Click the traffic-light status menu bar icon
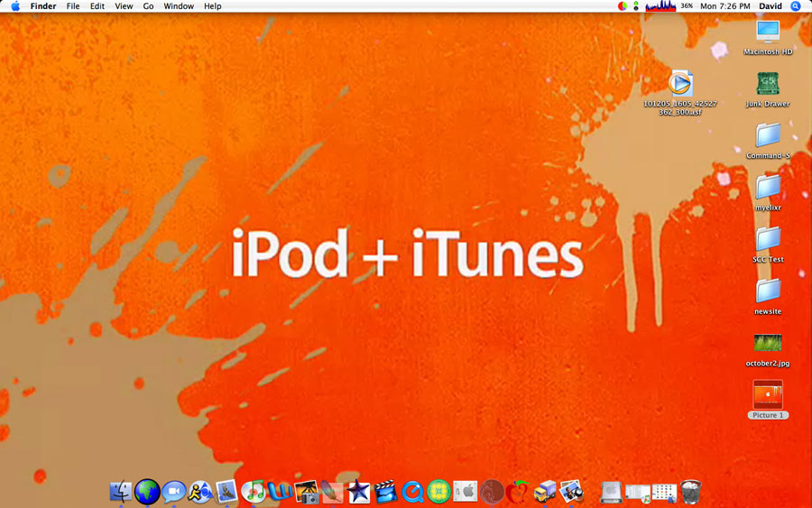Image resolution: width=812 pixels, height=508 pixels. click(636, 6)
